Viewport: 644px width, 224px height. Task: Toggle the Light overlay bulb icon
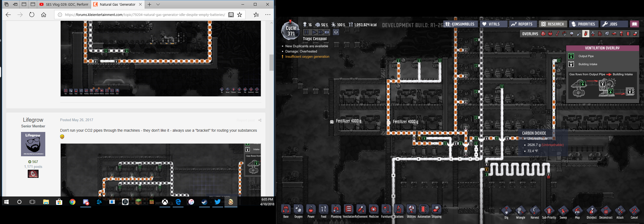pyautogui.click(x=572, y=34)
